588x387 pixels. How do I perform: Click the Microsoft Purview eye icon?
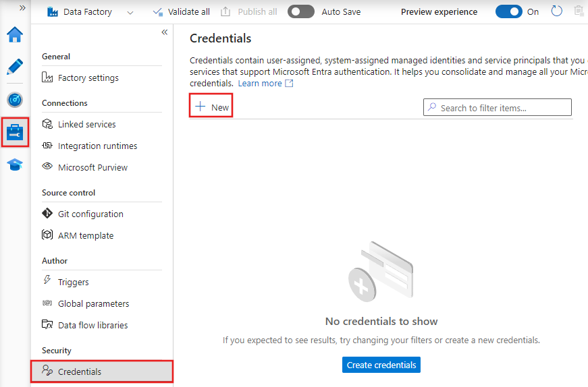click(47, 166)
